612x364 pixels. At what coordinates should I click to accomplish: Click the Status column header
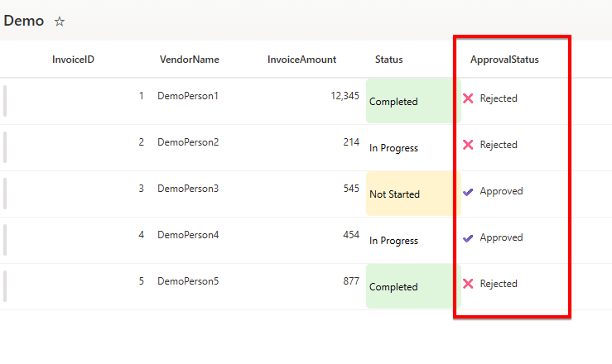click(389, 60)
